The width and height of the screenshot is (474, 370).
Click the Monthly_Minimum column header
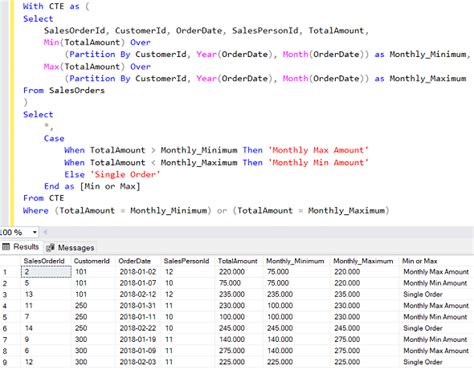point(295,261)
